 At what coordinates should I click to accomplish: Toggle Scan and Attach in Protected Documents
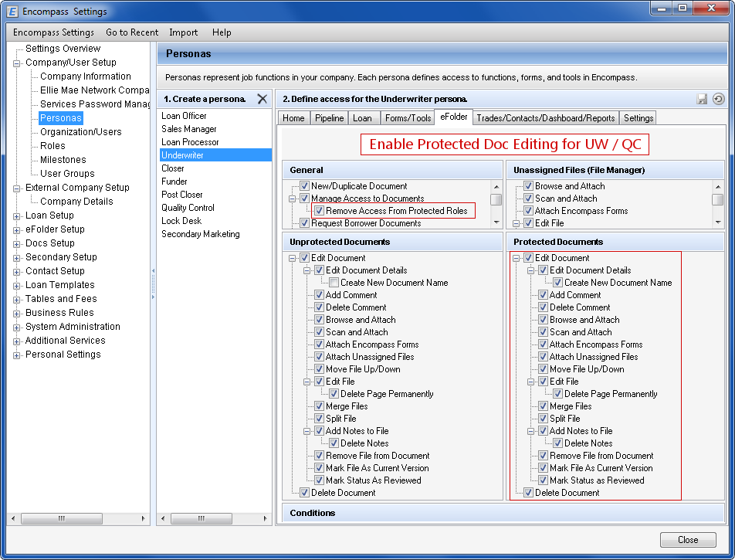coord(543,332)
